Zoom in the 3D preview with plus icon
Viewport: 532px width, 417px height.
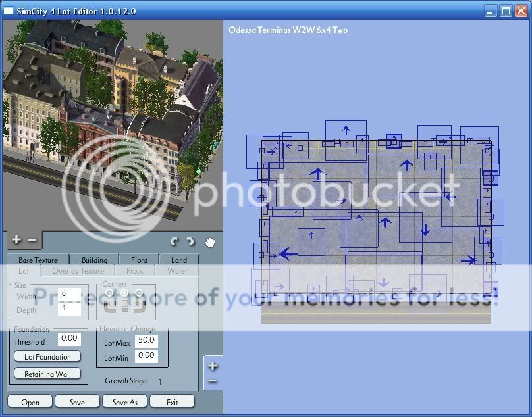pyautogui.click(x=16, y=239)
